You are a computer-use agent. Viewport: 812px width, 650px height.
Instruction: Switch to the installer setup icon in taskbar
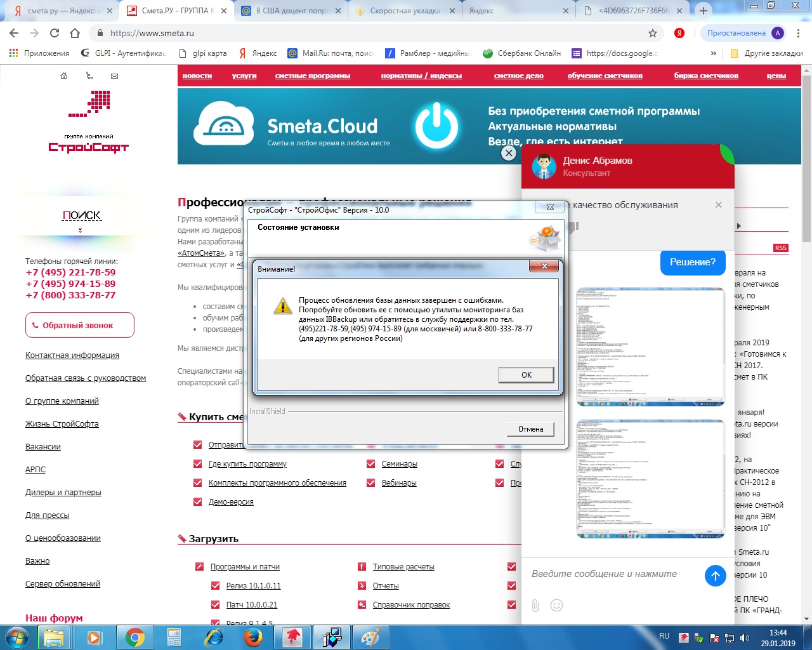pos(332,637)
